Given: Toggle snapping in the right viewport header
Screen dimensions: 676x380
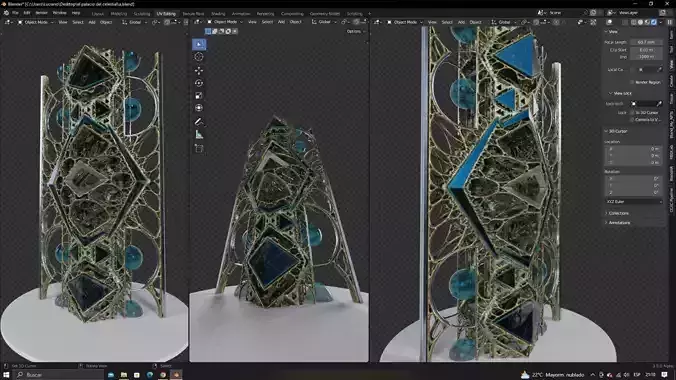Looking at the screenshot, I should click(x=536, y=22).
